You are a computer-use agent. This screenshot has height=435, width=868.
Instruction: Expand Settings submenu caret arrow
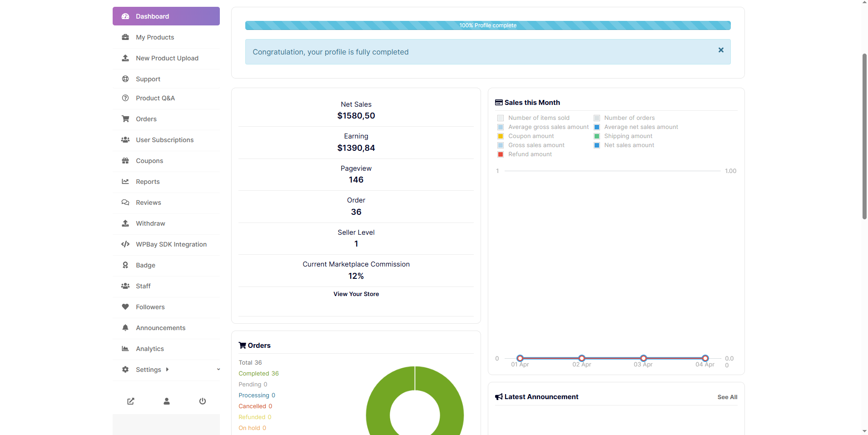(167, 370)
